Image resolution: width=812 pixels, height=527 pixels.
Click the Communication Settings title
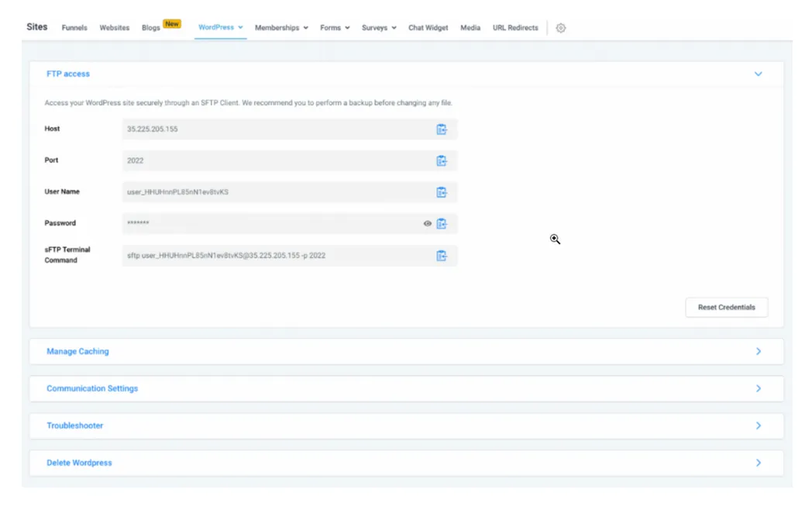[92, 388]
